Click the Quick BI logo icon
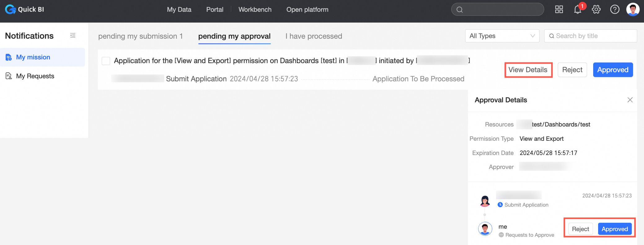 pos(10,10)
